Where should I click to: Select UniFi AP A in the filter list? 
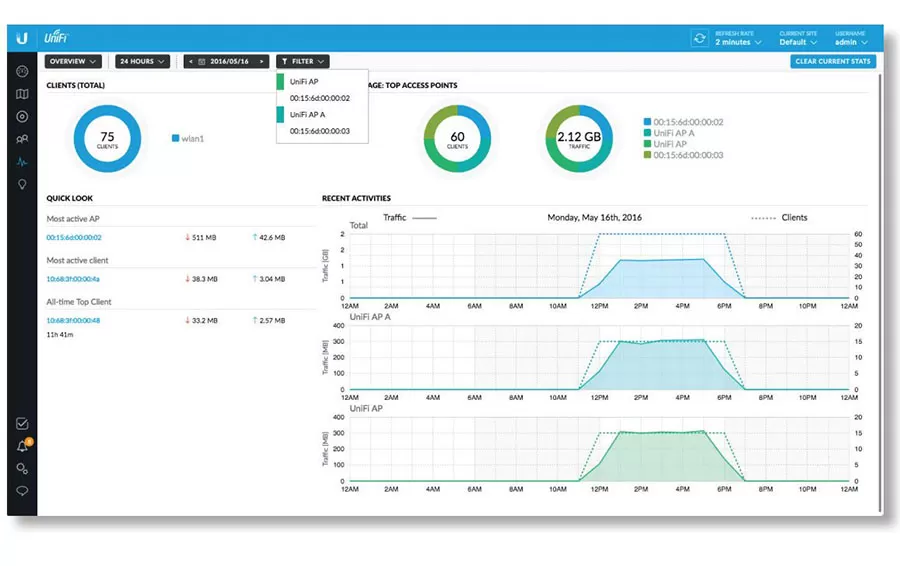pyautogui.click(x=322, y=115)
